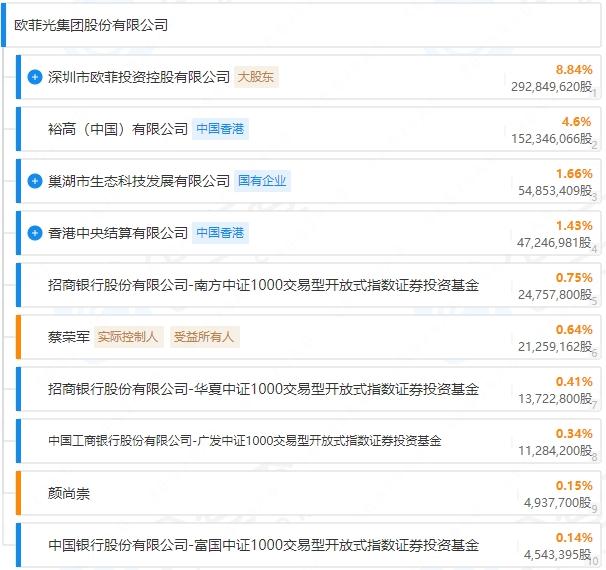
Task: Click the 大股东 tag
Action: pos(256,77)
